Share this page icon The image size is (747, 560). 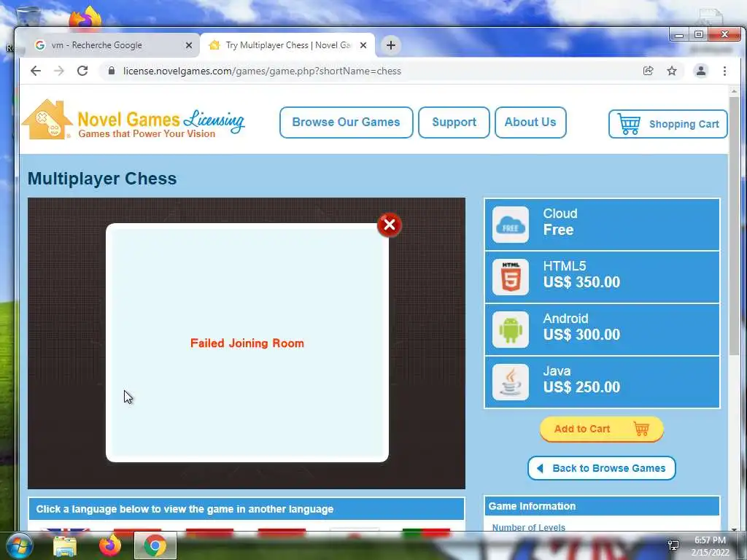coord(648,71)
